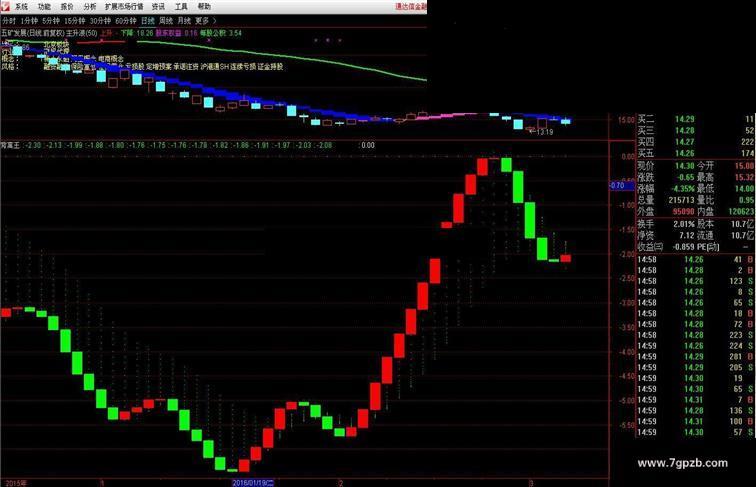
Task: Click the 下降 18.26 indicator value
Action: (x=136, y=33)
